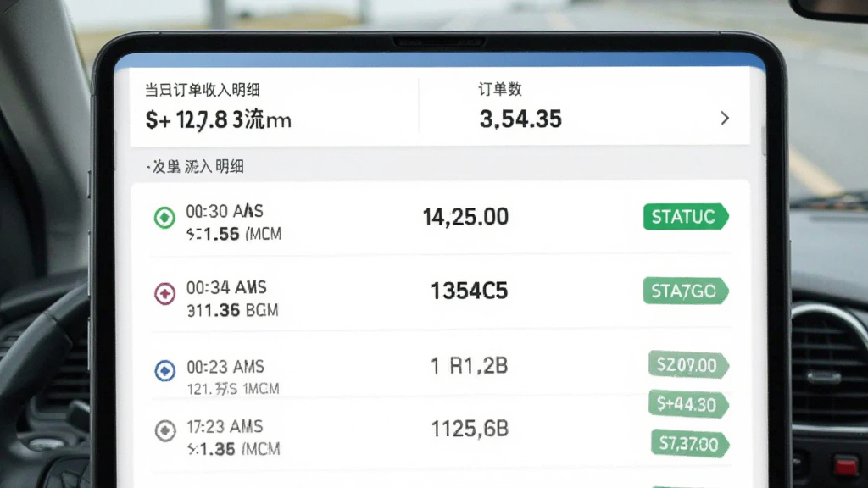Select the 当日订单收入明细 heading
Image resolution: width=868 pixels, height=488 pixels.
203,90
